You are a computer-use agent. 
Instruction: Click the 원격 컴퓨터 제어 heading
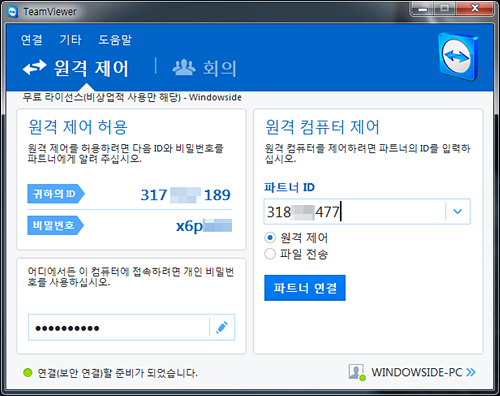pyautogui.click(x=322, y=127)
